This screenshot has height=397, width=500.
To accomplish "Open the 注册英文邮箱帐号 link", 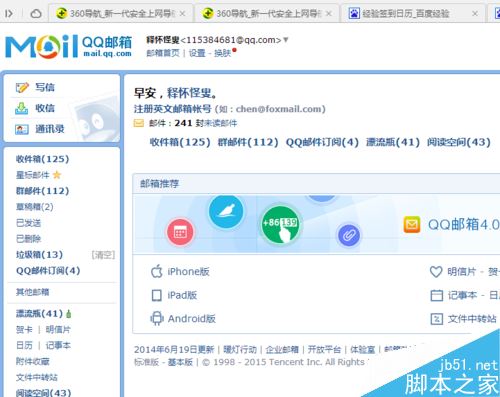I will pos(172,109).
